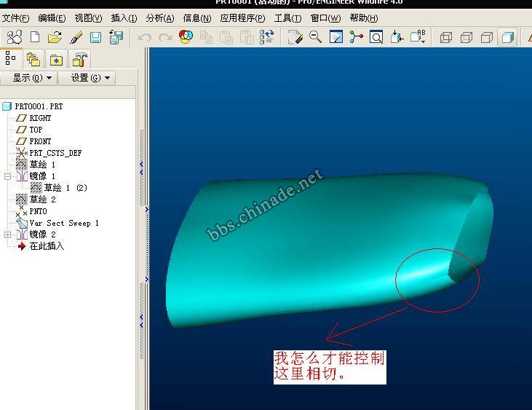Select 草绘 2 sketch feature

[x=42, y=200]
